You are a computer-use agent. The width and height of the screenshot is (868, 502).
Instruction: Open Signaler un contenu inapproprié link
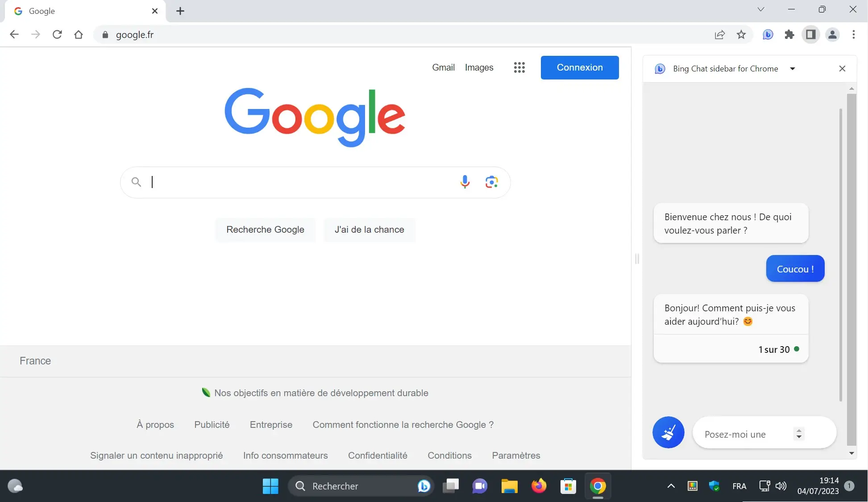click(x=156, y=456)
